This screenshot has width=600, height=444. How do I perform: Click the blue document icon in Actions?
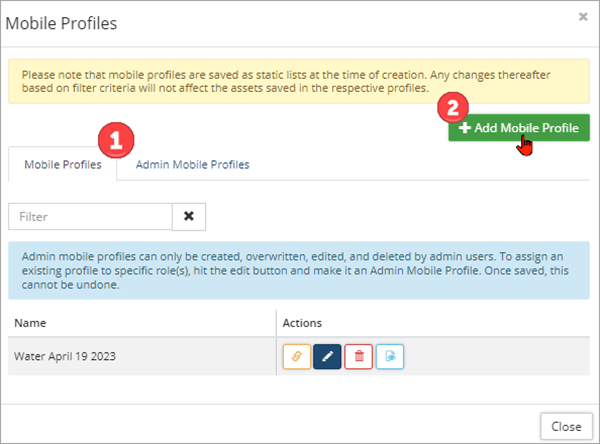pyautogui.click(x=389, y=356)
